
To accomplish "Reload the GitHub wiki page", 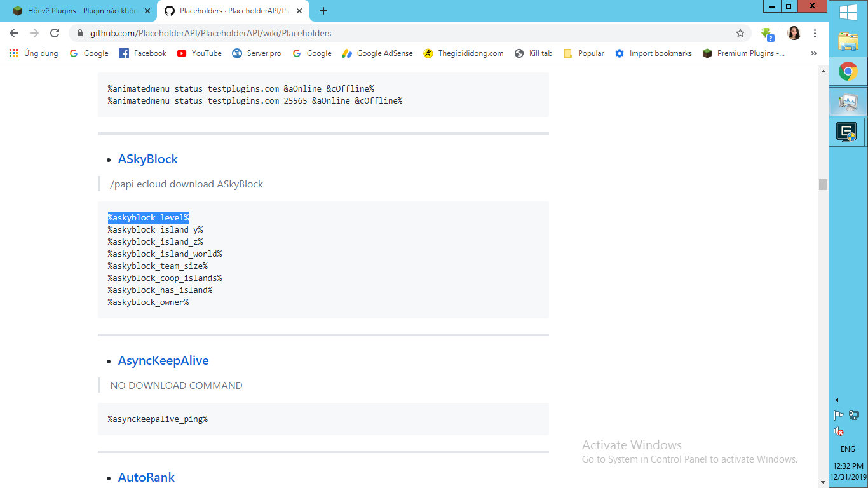I will pyautogui.click(x=55, y=33).
